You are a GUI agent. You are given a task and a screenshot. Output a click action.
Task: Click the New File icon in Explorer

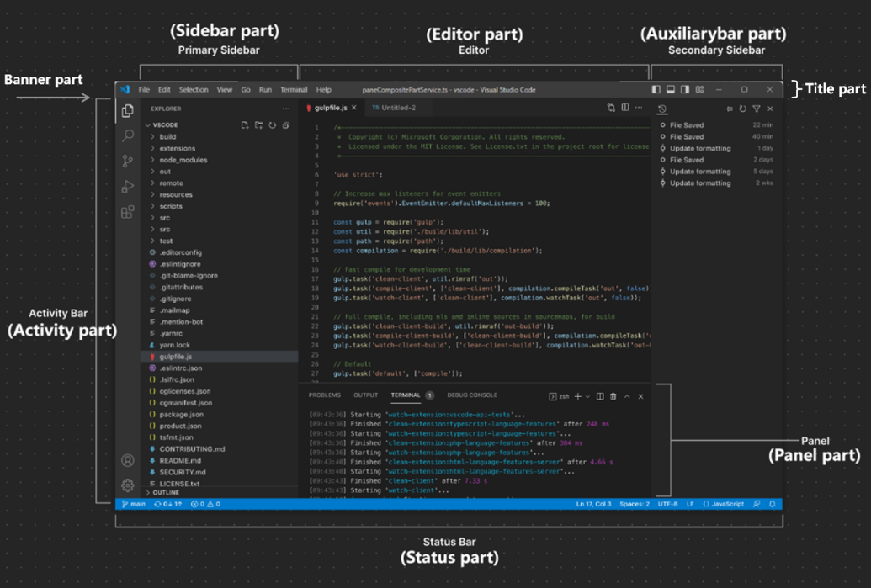[x=245, y=125]
